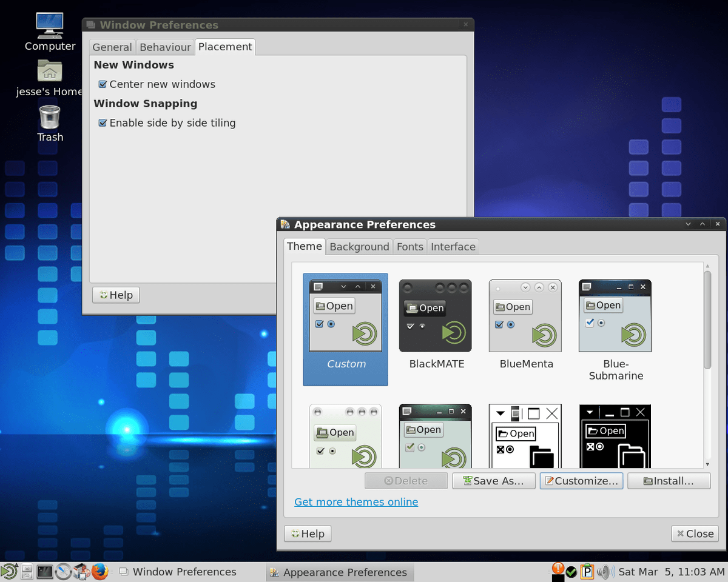This screenshot has width=728, height=582.
Task: Open the Behaviour tab in Window Preferences
Action: (x=165, y=47)
